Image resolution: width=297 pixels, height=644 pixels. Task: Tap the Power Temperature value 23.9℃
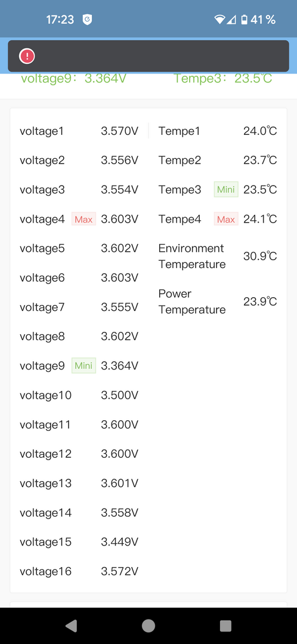(x=260, y=302)
